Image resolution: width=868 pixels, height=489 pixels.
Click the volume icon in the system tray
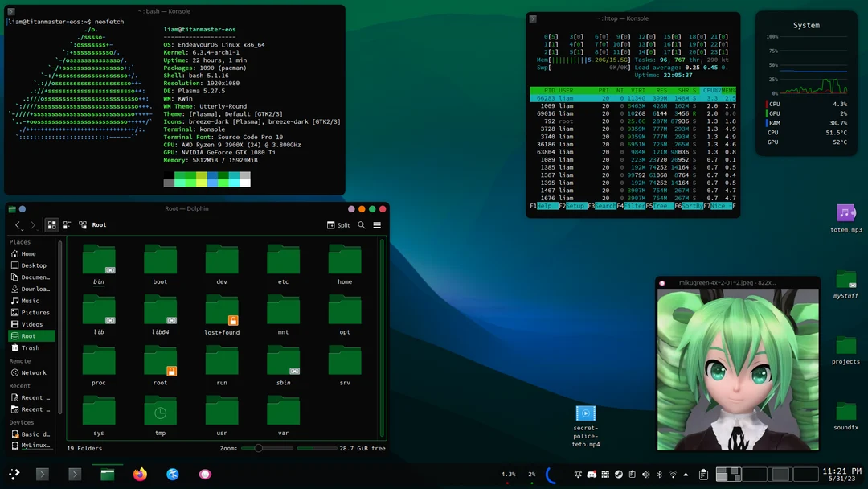click(645, 474)
